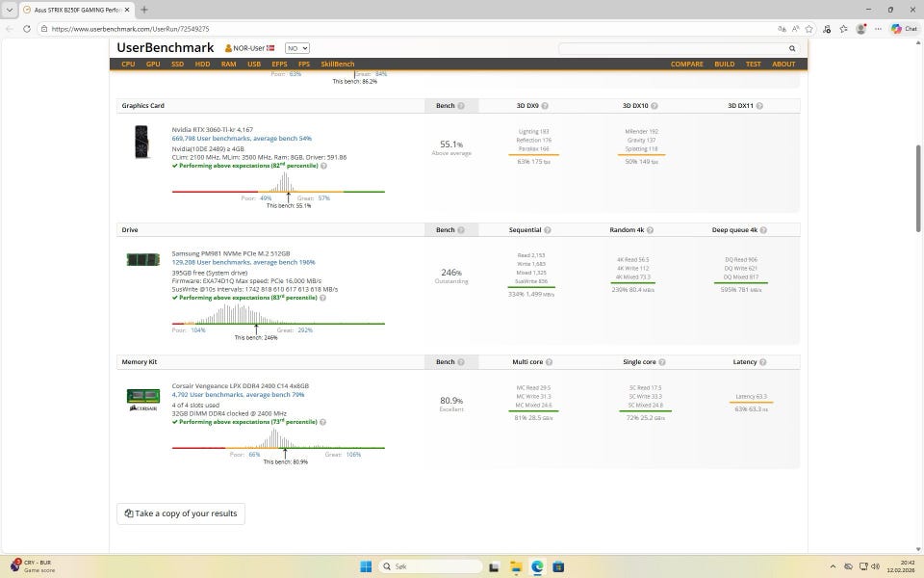
Task: Click help icon after drive 83rd percentile text
Action: click(322, 298)
